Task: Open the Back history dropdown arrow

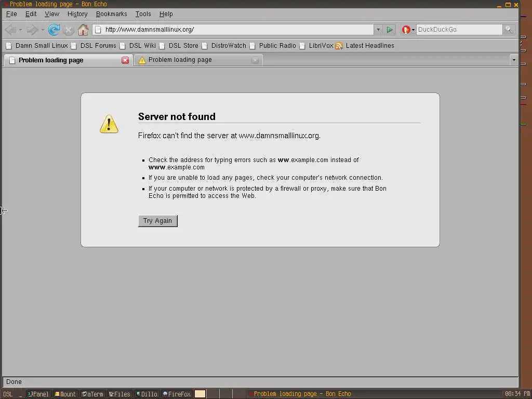Action: click(21, 30)
